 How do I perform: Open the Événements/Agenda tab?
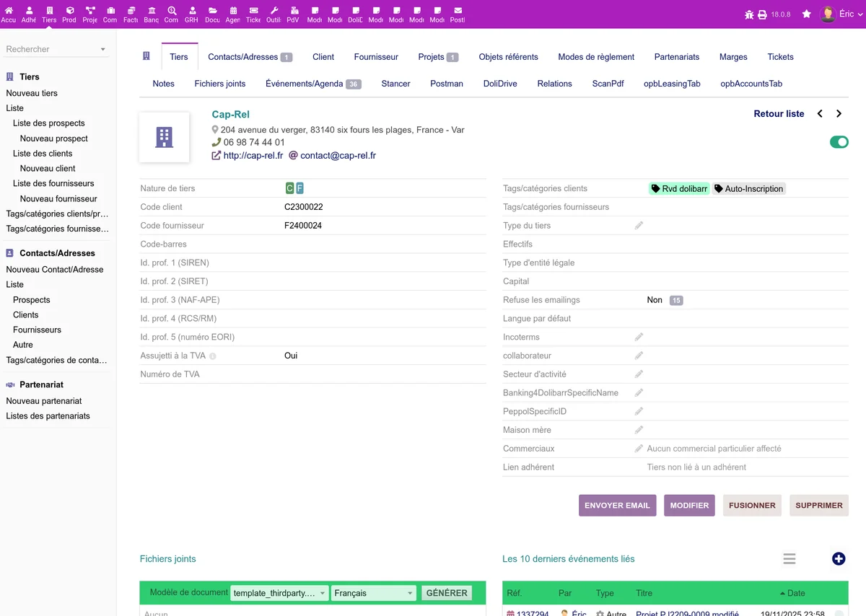coord(313,84)
